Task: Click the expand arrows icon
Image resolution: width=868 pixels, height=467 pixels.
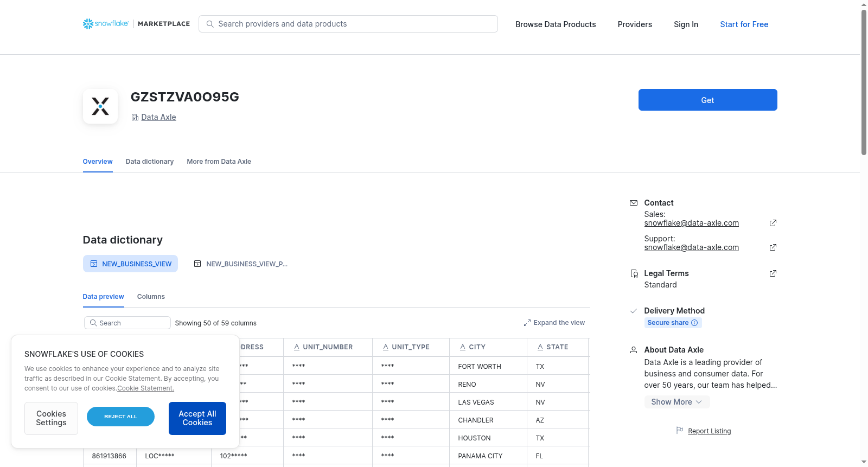Action: point(527,323)
